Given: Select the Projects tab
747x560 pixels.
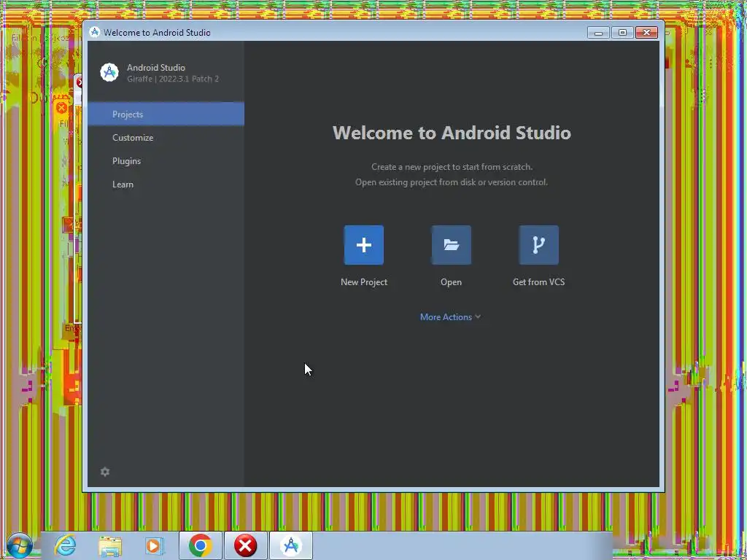Looking at the screenshot, I should point(166,114).
